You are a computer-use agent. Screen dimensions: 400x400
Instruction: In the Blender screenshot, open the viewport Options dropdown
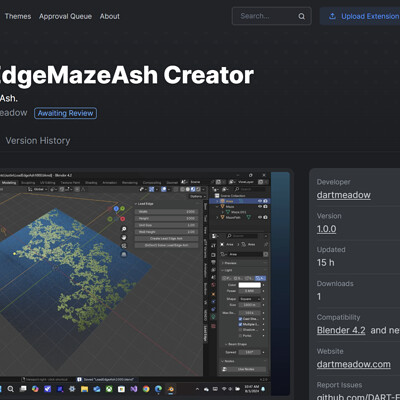[197, 196]
